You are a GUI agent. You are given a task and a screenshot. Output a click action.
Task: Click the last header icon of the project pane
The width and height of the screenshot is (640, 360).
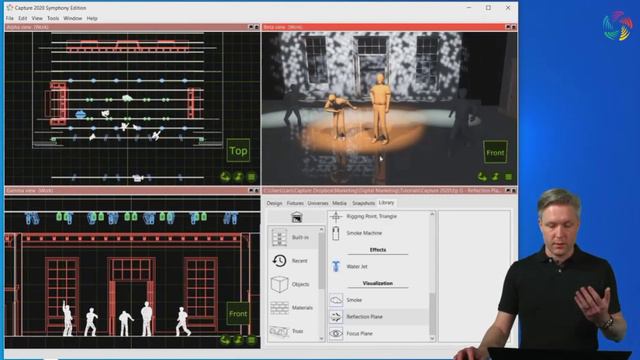coord(514,191)
